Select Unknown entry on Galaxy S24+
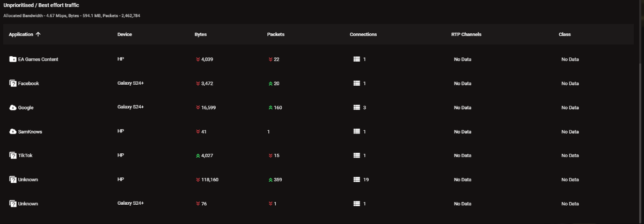The image size is (644, 224). pos(28,204)
